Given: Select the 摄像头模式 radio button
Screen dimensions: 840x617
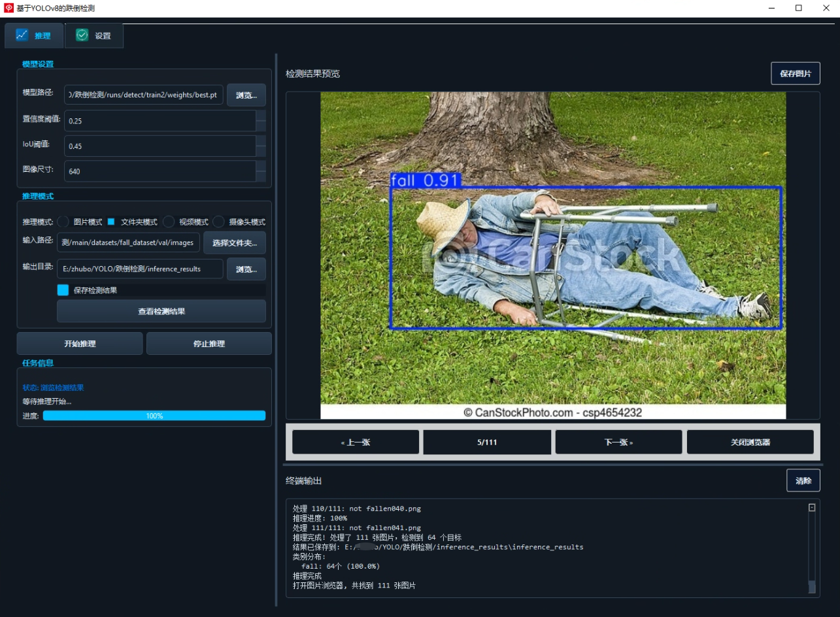Looking at the screenshot, I should click(219, 222).
